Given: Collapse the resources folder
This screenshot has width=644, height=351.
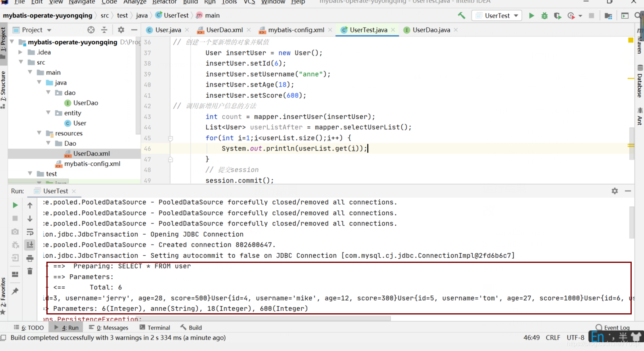Looking at the screenshot, I should 39,133.
